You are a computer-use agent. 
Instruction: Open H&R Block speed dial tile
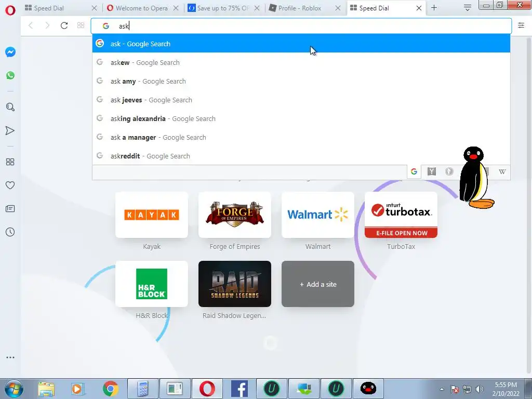pos(152,284)
